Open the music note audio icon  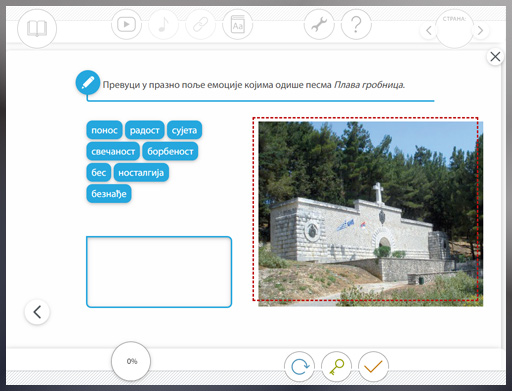tap(163, 24)
